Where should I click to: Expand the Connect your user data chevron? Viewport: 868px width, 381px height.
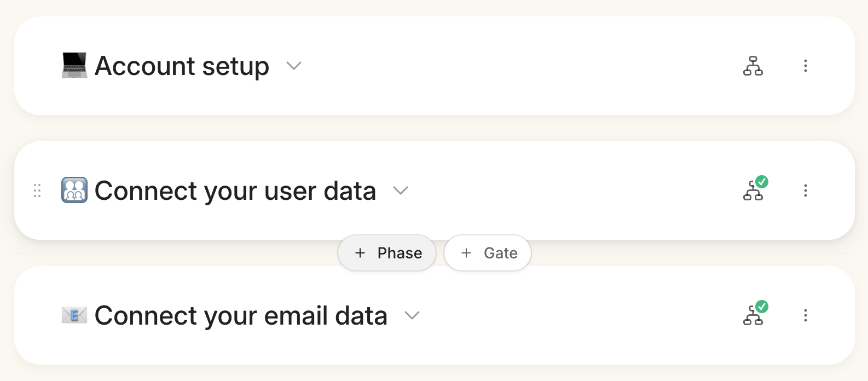(401, 191)
